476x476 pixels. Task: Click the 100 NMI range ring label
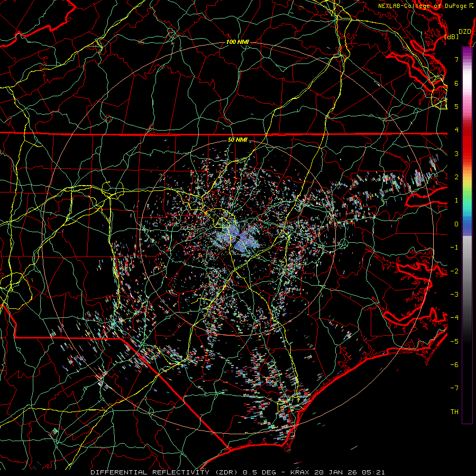237,42
